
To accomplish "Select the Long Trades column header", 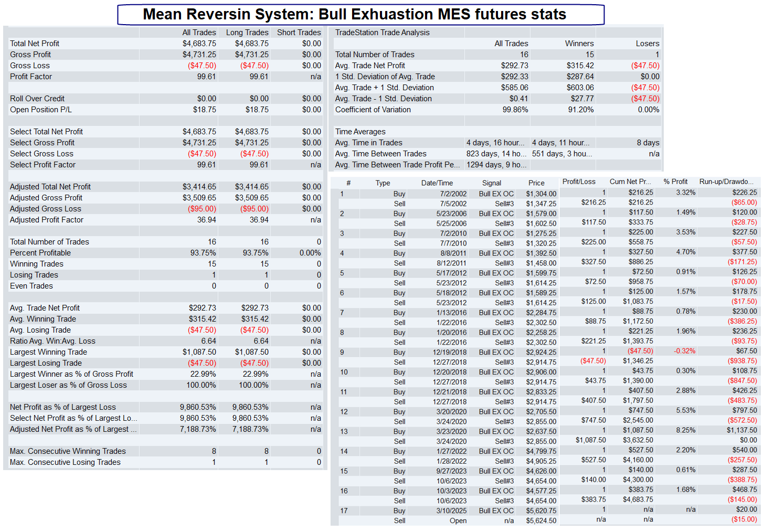I will click(247, 33).
